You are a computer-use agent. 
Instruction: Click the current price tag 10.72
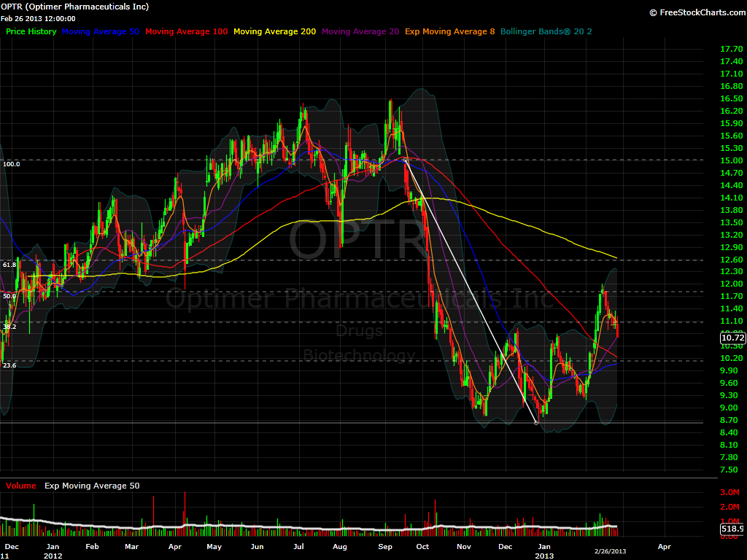[732, 338]
